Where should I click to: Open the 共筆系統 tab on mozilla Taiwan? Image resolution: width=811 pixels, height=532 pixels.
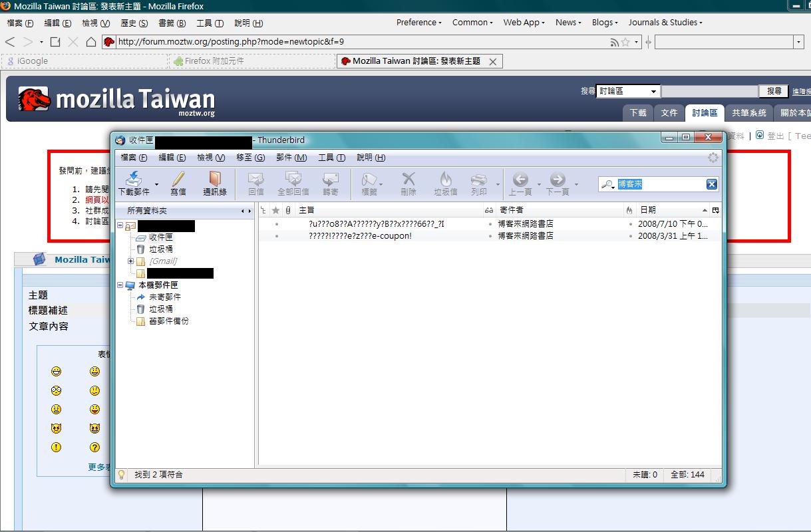749,113
